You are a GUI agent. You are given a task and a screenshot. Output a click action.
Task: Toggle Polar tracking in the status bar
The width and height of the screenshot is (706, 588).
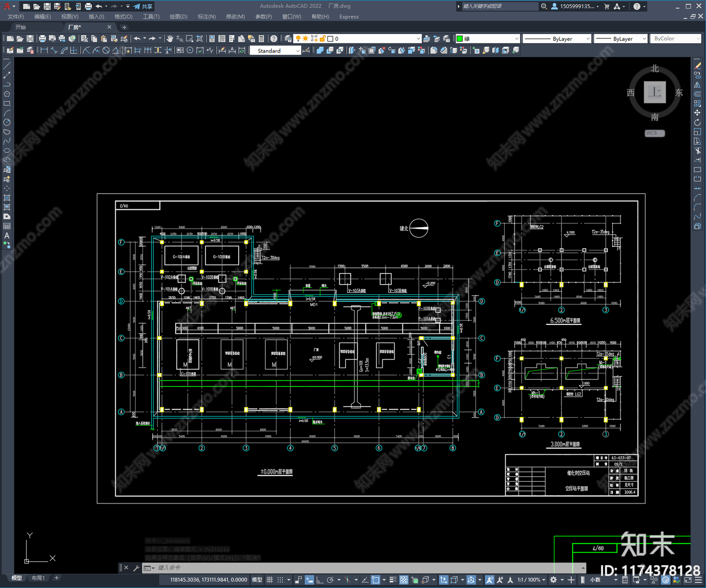330,580
